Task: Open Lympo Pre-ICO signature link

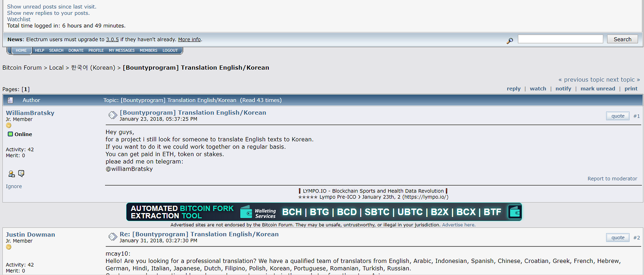Action: (x=373, y=197)
